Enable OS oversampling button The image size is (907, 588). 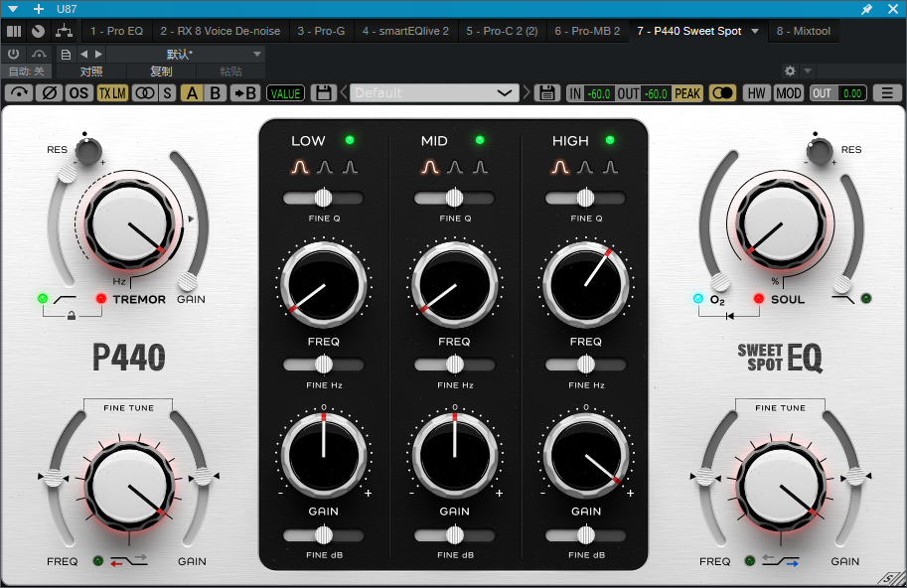78,93
